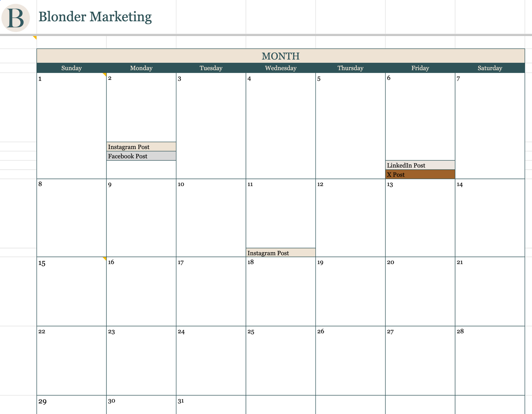
Task: Select the LinkedIn Post entry on Friday
Action: (x=420, y=165)
